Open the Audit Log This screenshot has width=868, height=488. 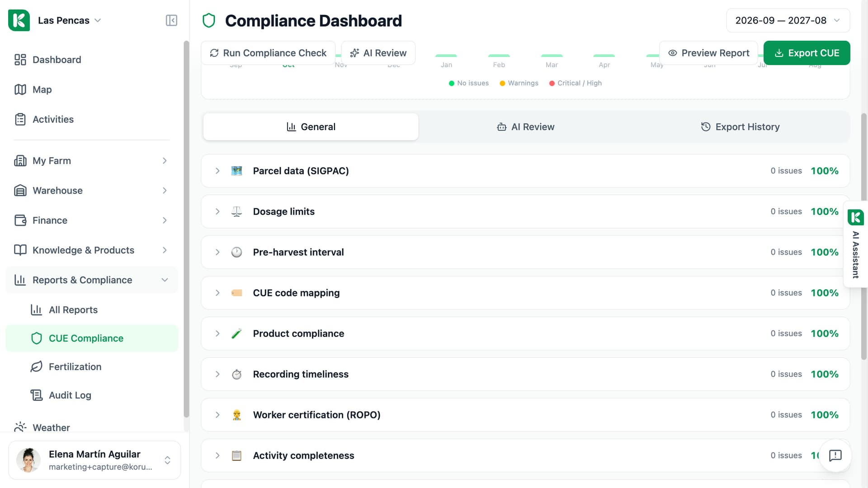point(92,395)
